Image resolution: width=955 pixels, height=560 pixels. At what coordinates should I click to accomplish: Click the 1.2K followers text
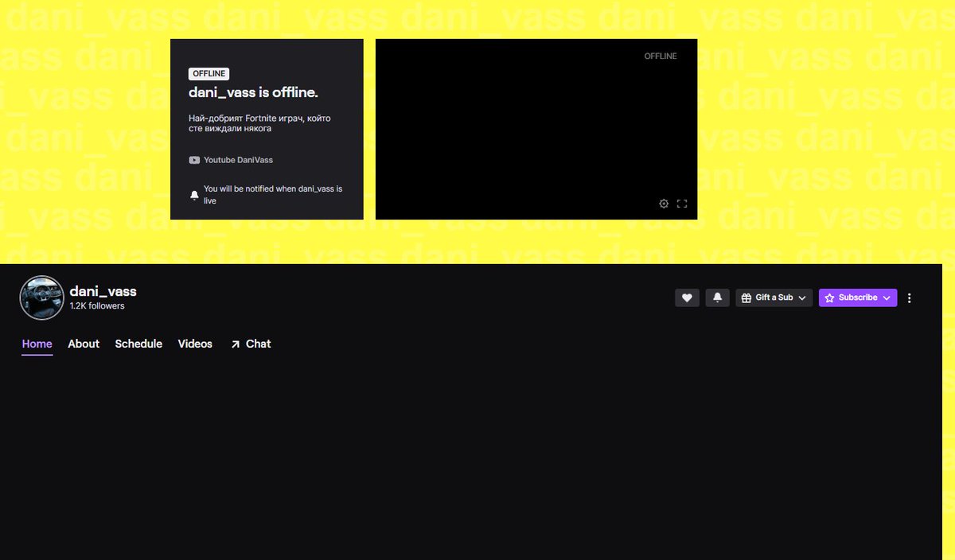(97, 305)
